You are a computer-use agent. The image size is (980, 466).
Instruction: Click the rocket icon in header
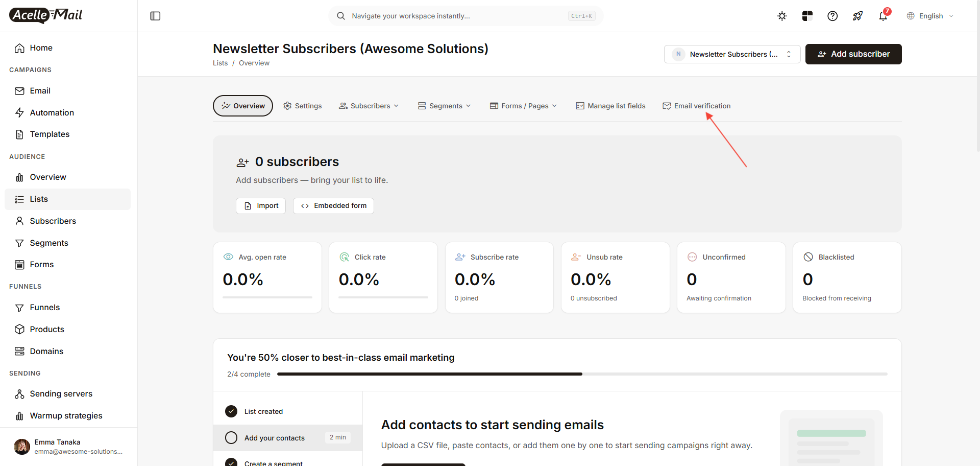point(857,16)
